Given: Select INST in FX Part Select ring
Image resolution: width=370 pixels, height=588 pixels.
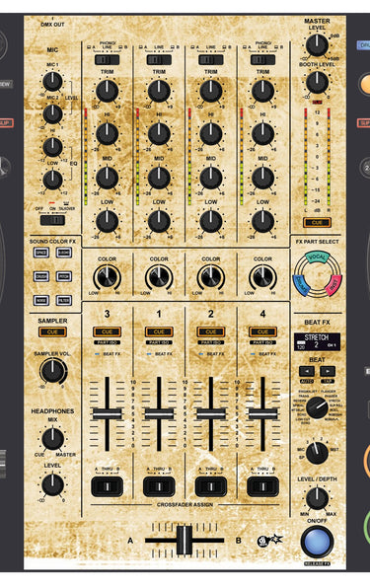Looking at the screenshot, I should 333,285.
